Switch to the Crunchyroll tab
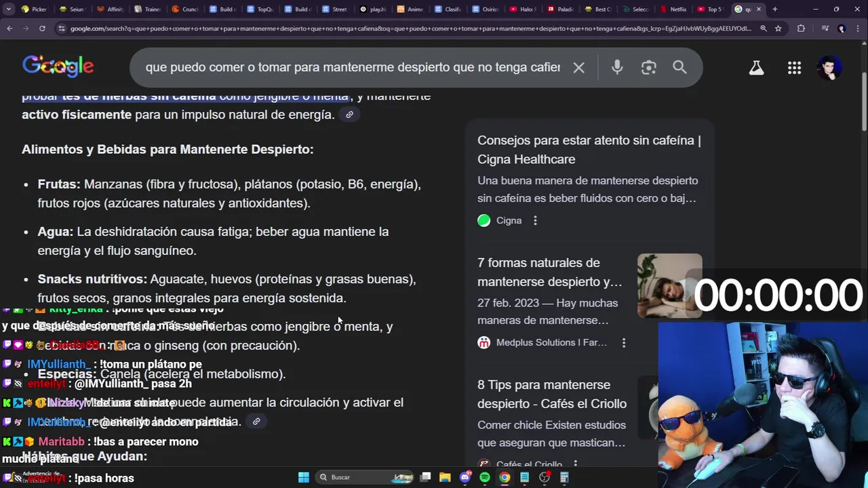 coord(184,9)
